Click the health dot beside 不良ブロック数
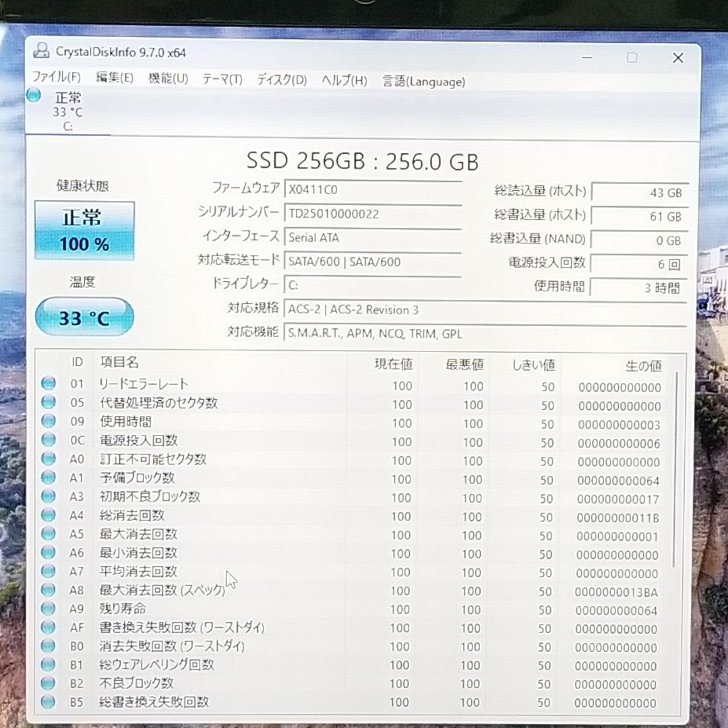 pyautogui.click(x=48, y=683)
